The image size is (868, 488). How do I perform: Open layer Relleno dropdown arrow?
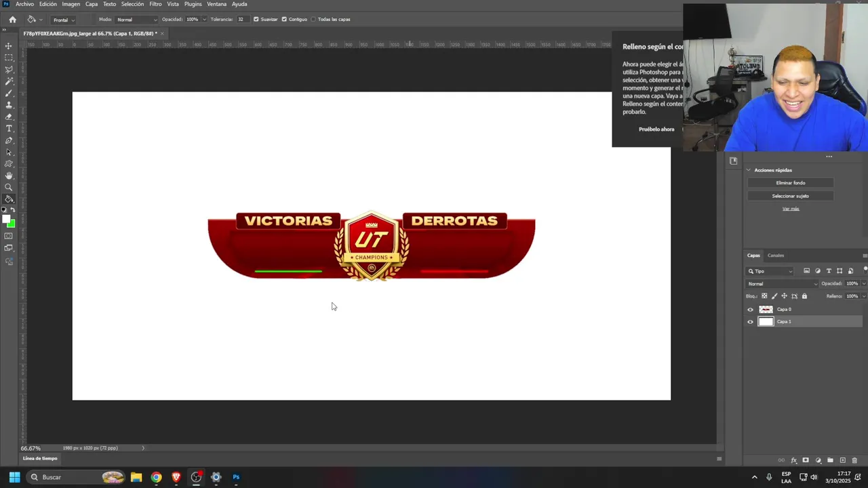pos(863,296)
